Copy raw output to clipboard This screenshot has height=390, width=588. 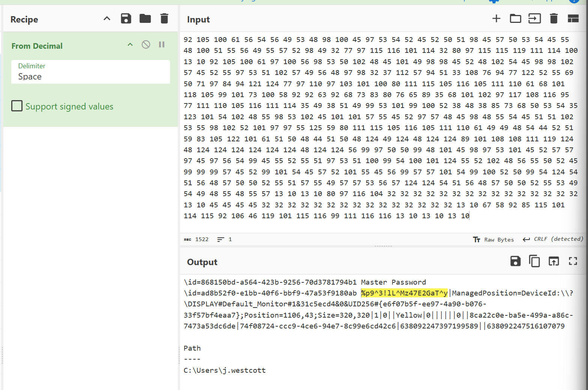pyautogui.click(x=534, y=261)
